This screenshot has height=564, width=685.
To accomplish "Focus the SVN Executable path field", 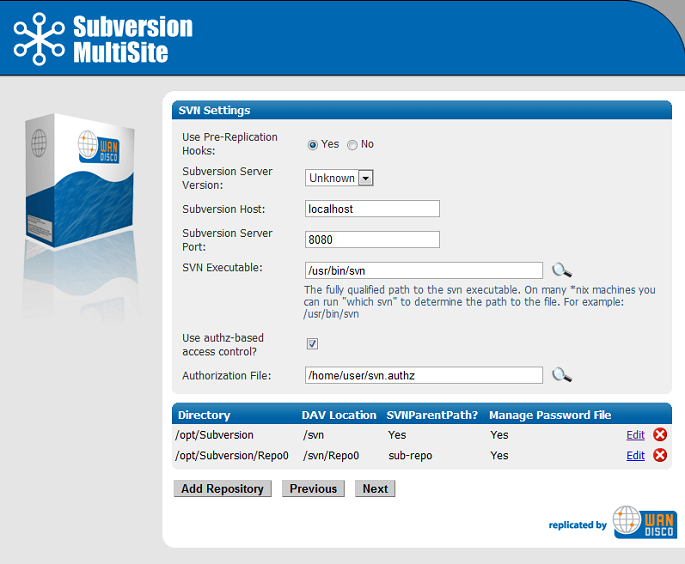I will pyautogui.click(x=424, y=270).
